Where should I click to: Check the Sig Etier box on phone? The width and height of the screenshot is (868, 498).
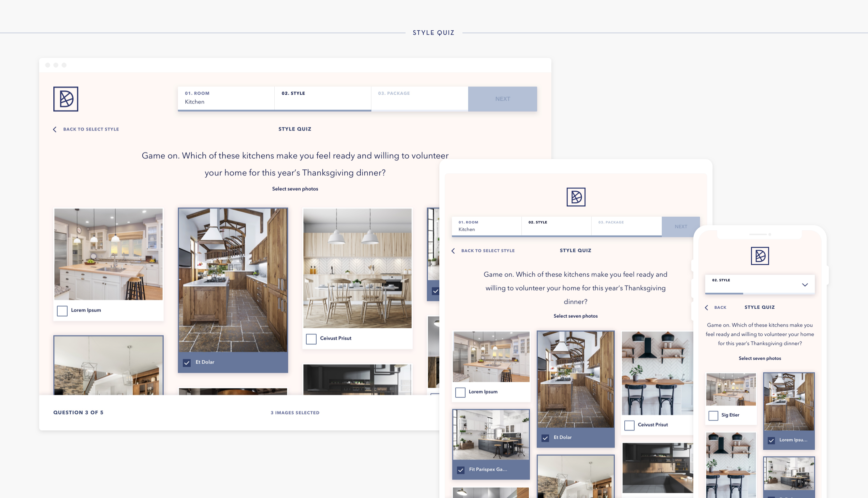713,415
